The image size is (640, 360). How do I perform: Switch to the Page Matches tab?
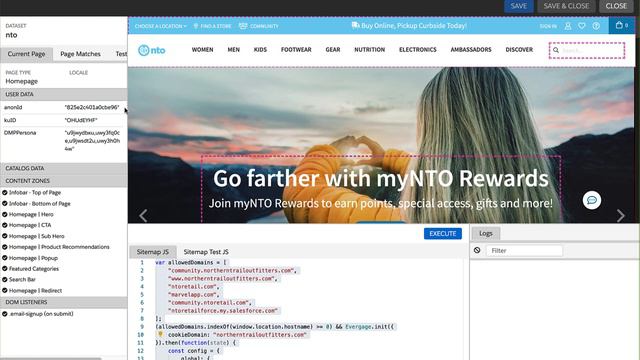80,54
